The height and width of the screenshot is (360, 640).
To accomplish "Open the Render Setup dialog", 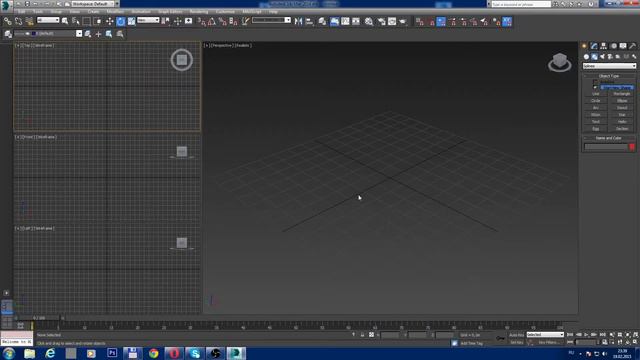I will pos(381,21).
